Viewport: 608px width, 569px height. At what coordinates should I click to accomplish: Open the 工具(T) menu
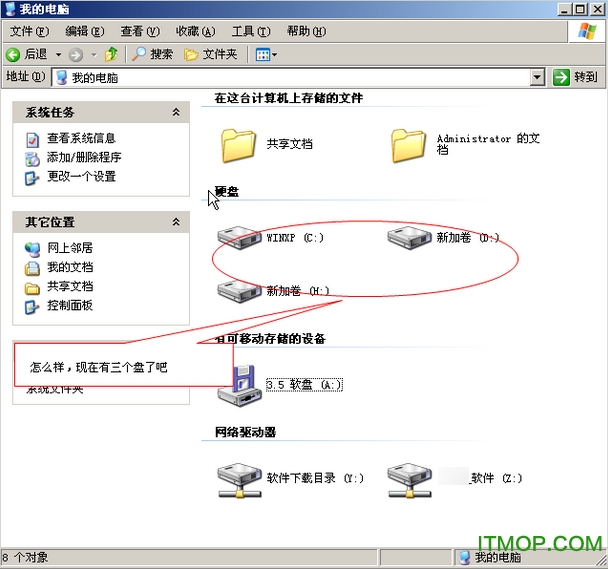(251, 31)
